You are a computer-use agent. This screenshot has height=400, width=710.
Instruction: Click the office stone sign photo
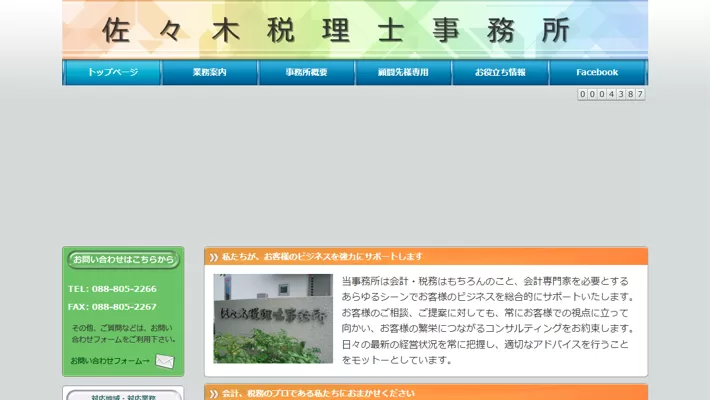[x=273, y=318]
